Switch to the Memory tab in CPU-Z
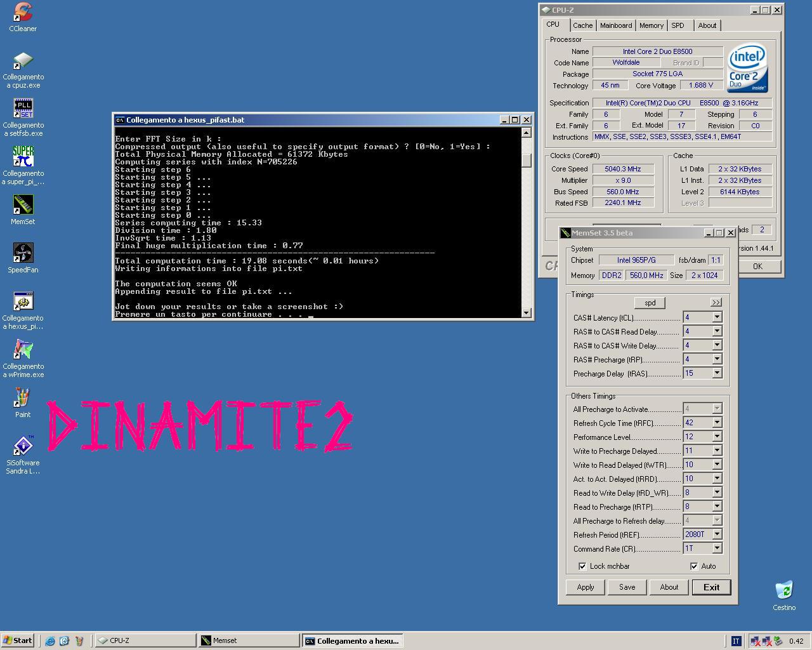Image resolution: width=812 pixels, height=650 pixels. coord(652,25)
